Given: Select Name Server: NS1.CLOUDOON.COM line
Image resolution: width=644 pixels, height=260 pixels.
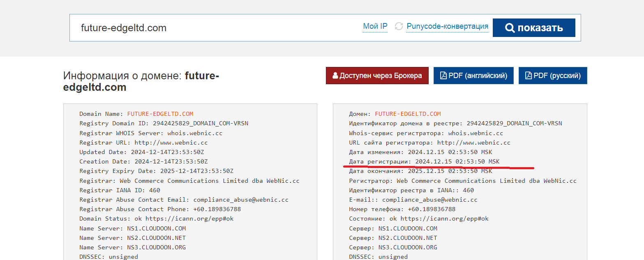Looking at the screenshot, I should (x=132, y=228).
